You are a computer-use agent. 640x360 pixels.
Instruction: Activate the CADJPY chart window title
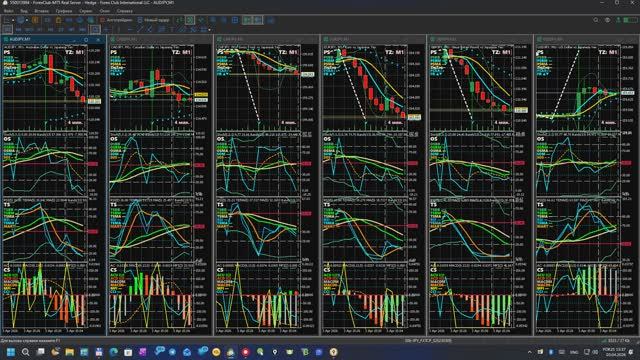pos(127,40)
